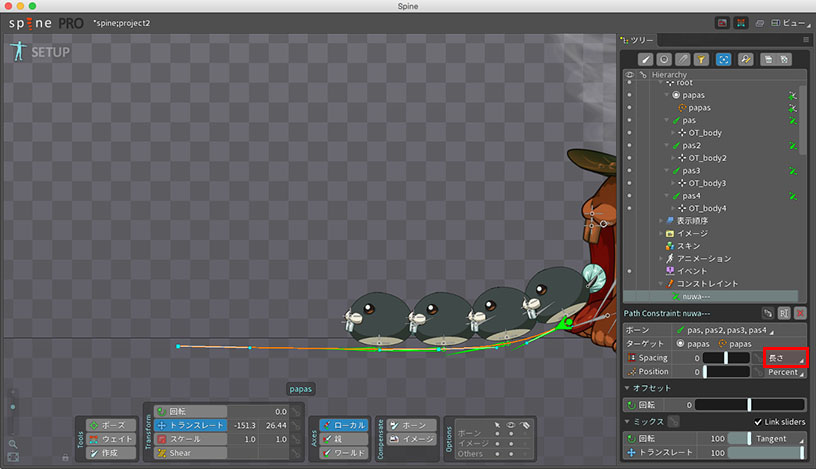Enable ローカル (Local) axes
The width and height of the screenshot is (816, 469).
[343, 425]
